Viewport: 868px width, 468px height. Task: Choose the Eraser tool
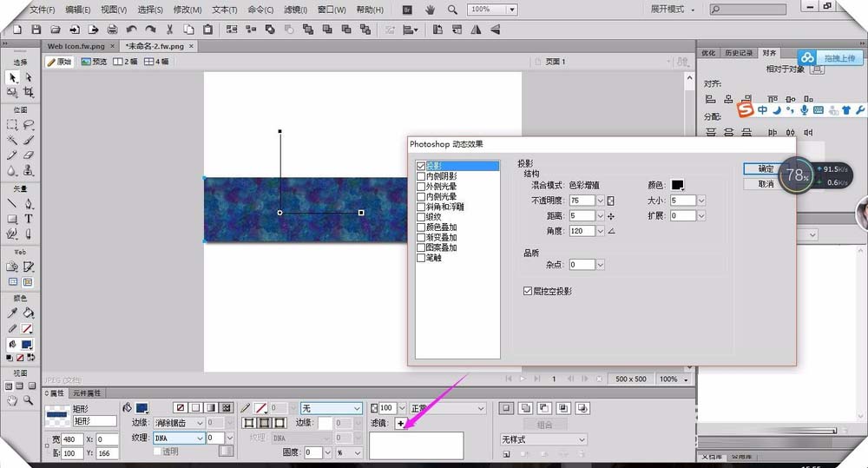pyautogui.click(x=29, y=155)
